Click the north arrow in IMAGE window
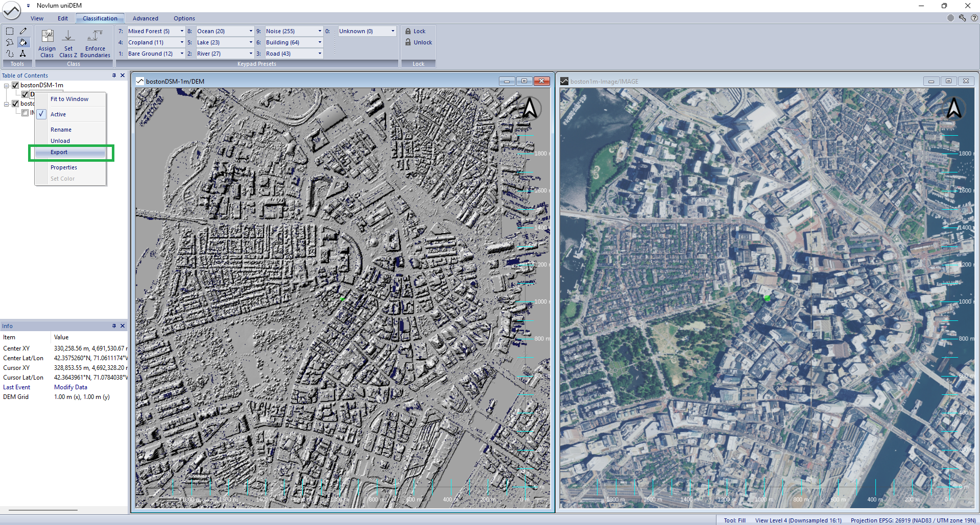The width and height of the screenshot is (980, 525). 954,108
